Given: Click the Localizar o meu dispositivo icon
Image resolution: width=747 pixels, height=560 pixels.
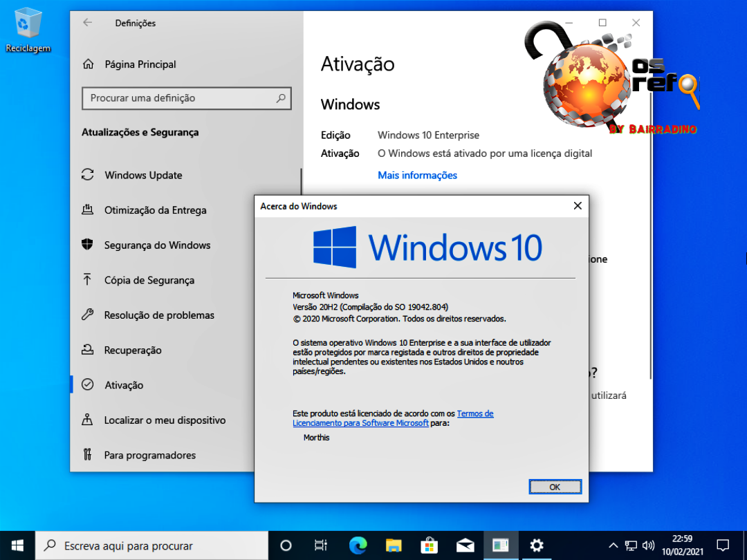Looking at the screenshot, I should click(87, 420).
